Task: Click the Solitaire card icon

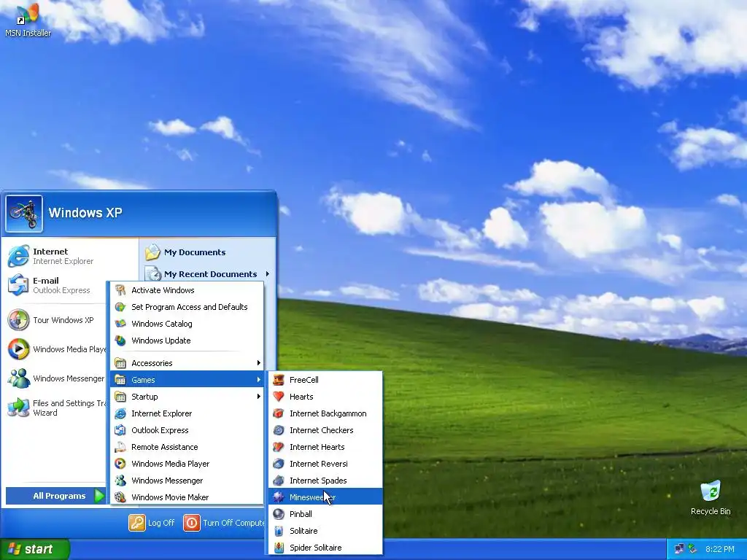Action: coord(279,531)
